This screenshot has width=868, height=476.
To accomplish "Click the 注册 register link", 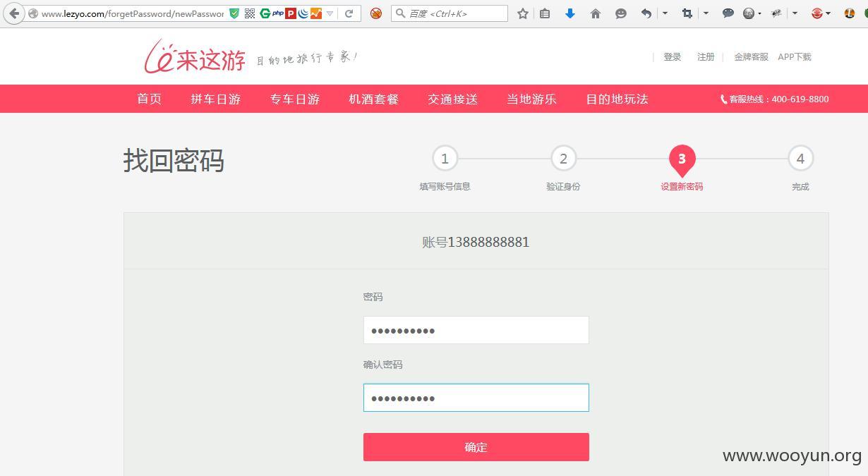I will click(706, 57).
